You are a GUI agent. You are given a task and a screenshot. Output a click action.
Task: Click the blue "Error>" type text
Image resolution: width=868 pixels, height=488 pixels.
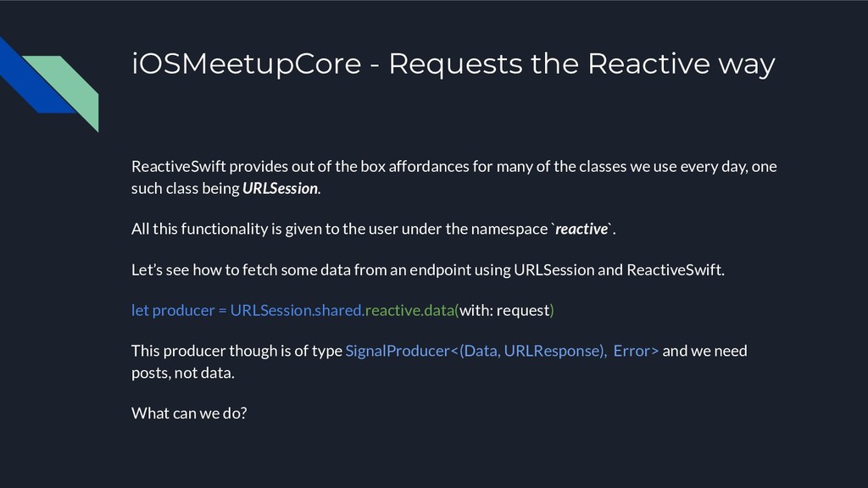pyautogui.click(x=636, y=351)
